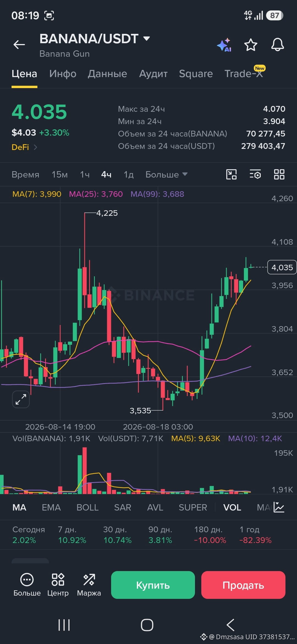Tap the MA(25) legend value
This screenshot has height=644, width=297.
coord(96,194)
